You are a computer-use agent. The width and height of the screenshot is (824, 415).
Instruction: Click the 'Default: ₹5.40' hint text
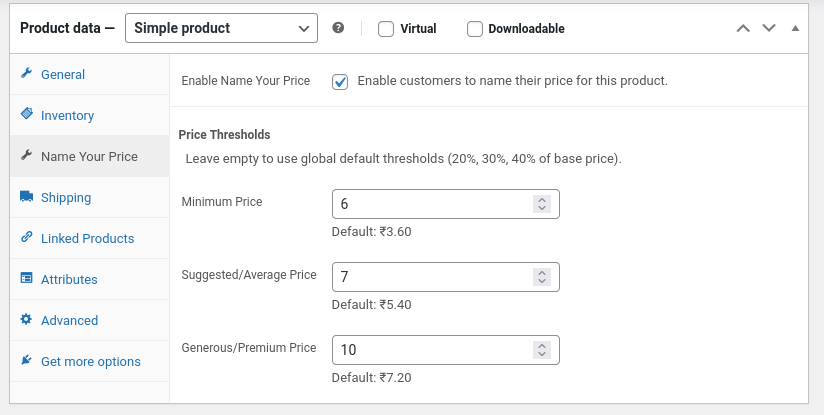point(372,305)
